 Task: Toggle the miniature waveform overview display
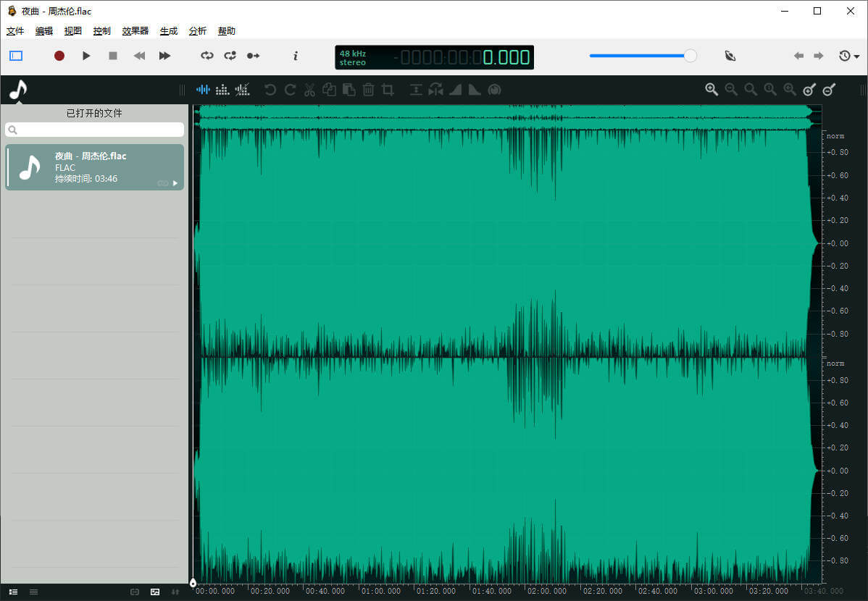[155, 592]
